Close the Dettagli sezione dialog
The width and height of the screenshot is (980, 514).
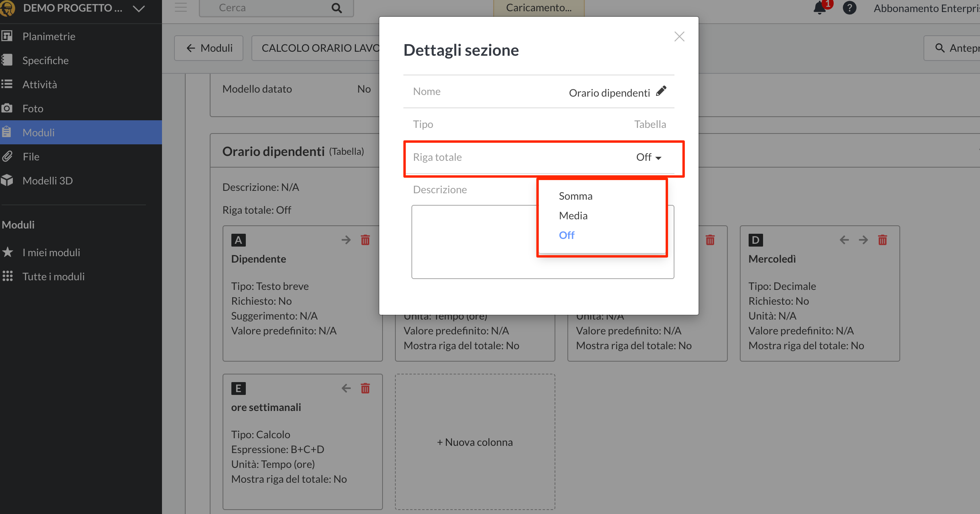[679, 36]
